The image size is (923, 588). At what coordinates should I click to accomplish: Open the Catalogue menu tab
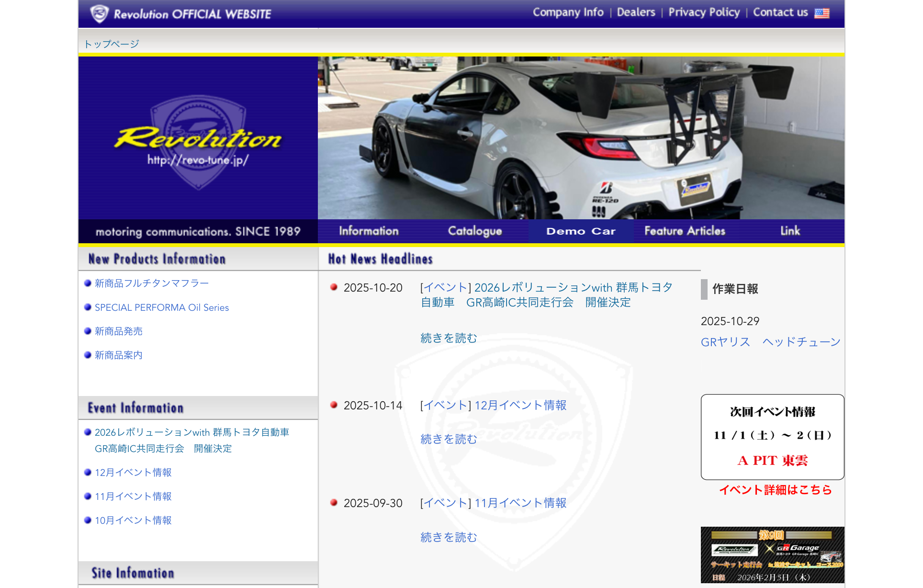pos(474,231)
